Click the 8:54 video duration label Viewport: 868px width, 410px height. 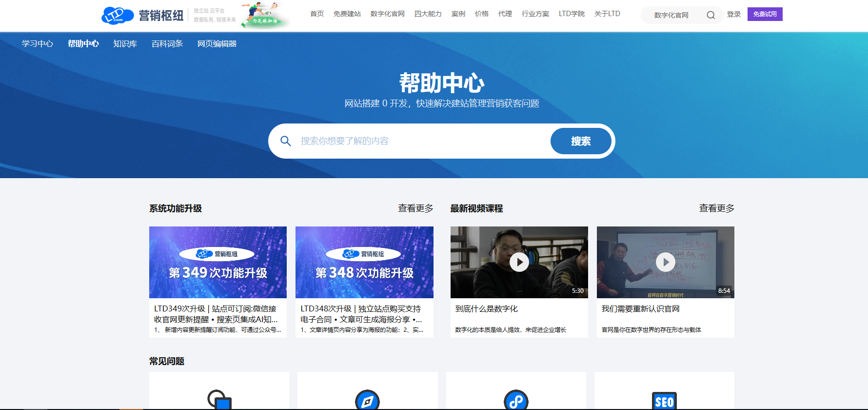[x=724, y=290]
